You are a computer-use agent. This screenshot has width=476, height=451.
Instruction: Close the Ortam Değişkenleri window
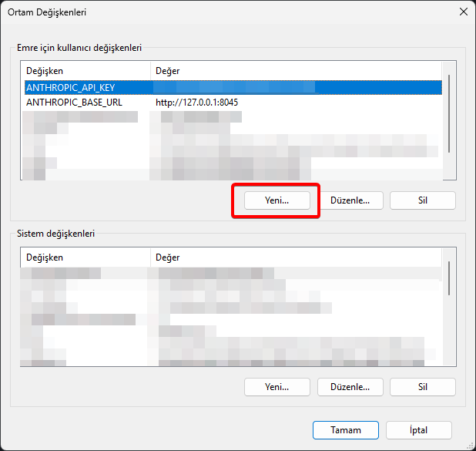462,12
